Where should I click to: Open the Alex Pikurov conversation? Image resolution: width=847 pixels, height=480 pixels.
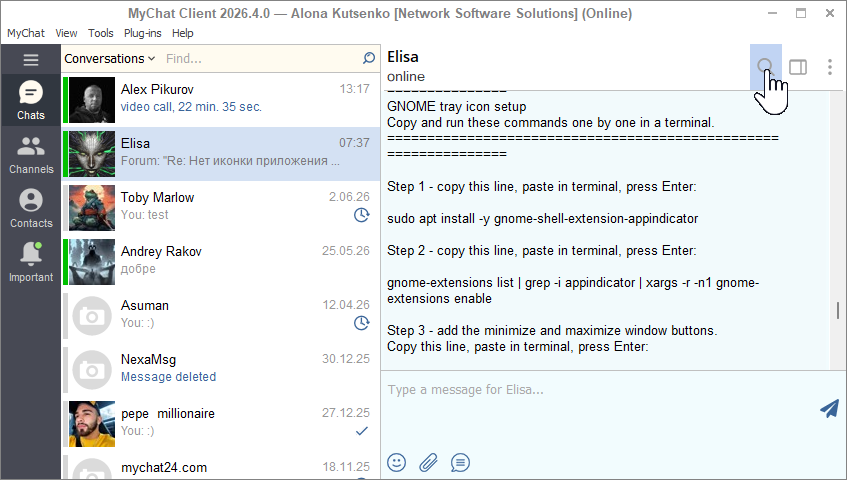(x=221, y=100)
